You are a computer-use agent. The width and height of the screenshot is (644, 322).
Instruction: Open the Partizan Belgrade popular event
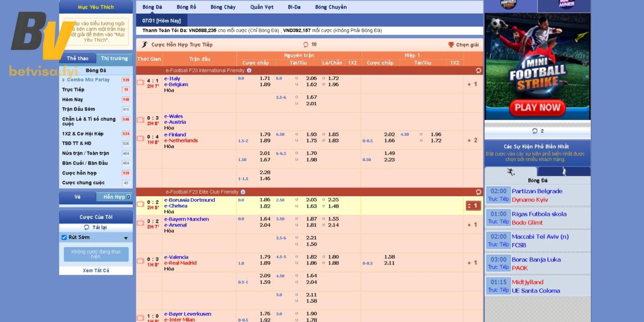coord(537,191)
